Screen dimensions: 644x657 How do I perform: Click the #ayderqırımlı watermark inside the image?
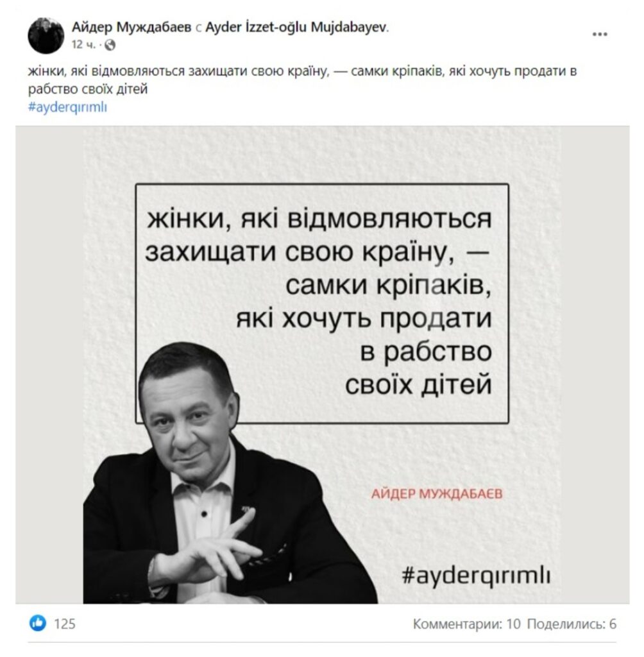tap(476, 576)
